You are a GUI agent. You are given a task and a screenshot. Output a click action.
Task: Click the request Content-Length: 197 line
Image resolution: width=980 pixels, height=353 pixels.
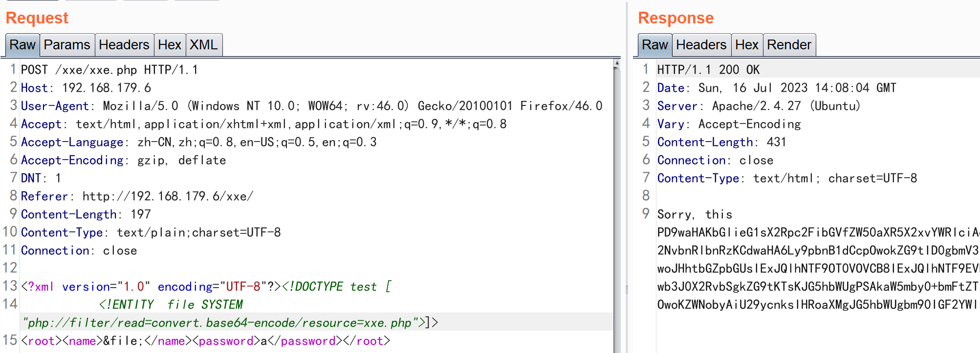86,214
